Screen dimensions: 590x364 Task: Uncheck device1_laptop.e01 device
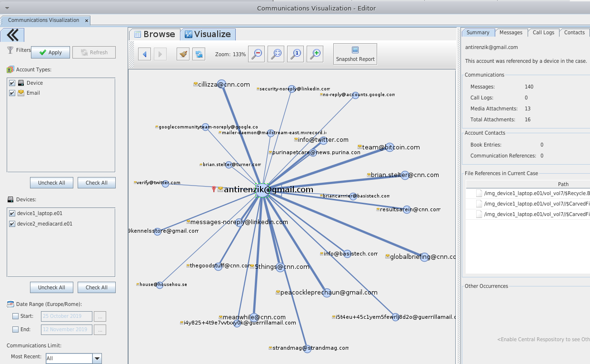pos(12,213)
